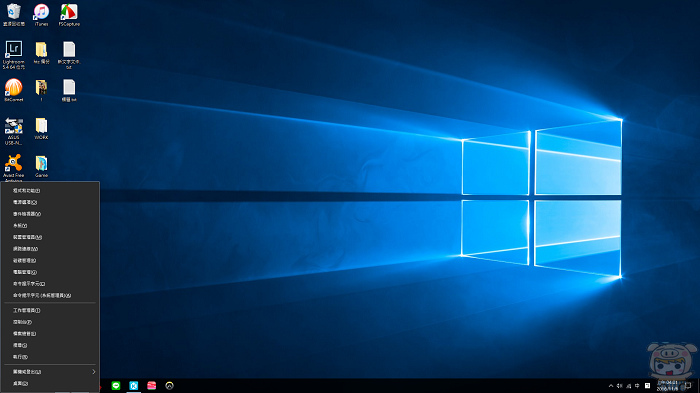
Task: Click the pink app icon in taskbar
Action: tap(152, 385)
